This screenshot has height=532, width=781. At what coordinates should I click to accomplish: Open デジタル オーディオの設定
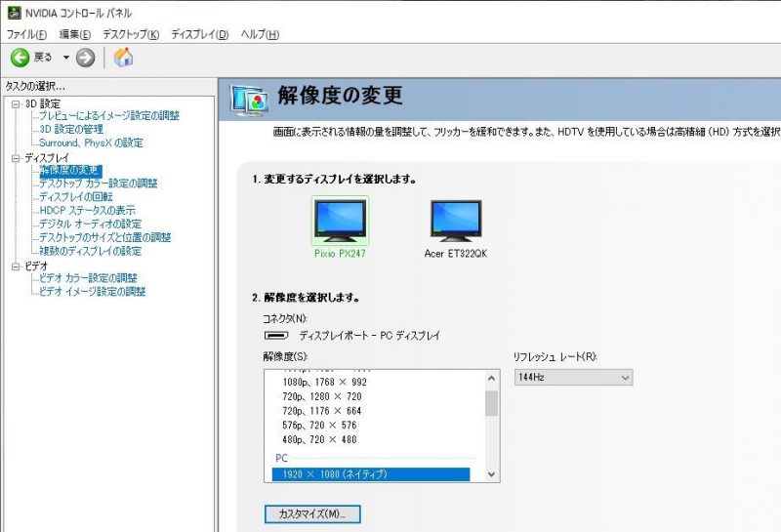click(x=90, y=224)
